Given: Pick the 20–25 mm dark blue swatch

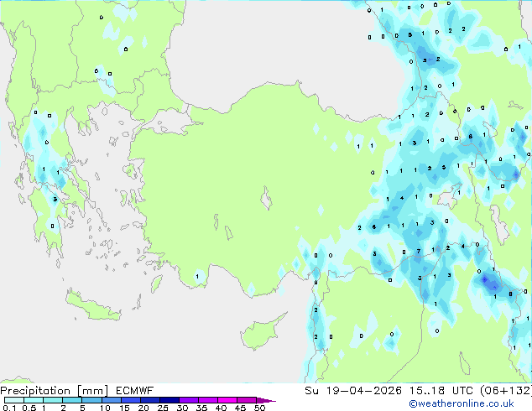Looking at the screenshot, I should [149, 400].
